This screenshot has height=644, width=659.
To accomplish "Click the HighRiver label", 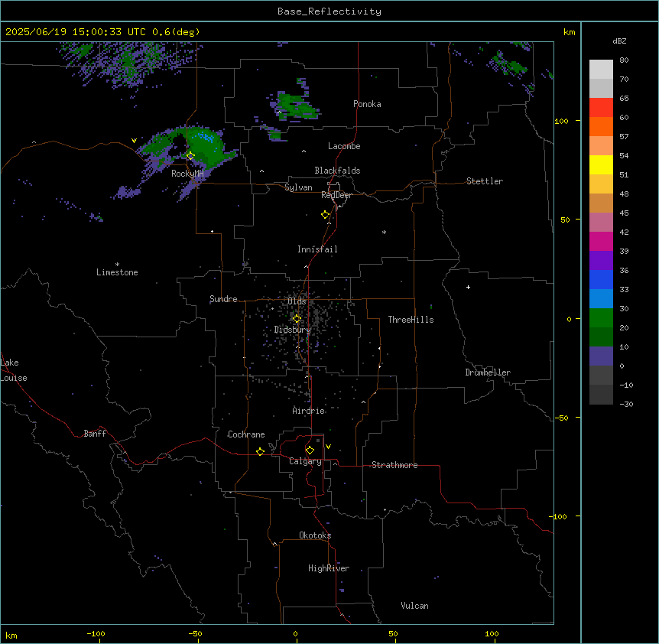I will click(329, 568).
